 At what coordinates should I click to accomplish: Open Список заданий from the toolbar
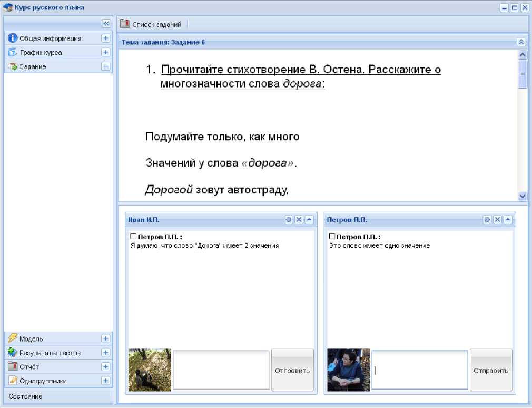[x=156, y=24]
